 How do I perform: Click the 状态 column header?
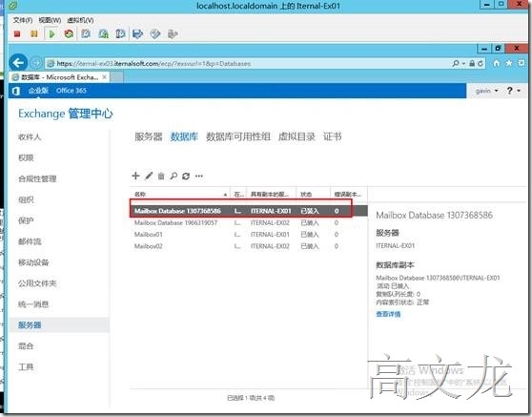click(313, 195)
